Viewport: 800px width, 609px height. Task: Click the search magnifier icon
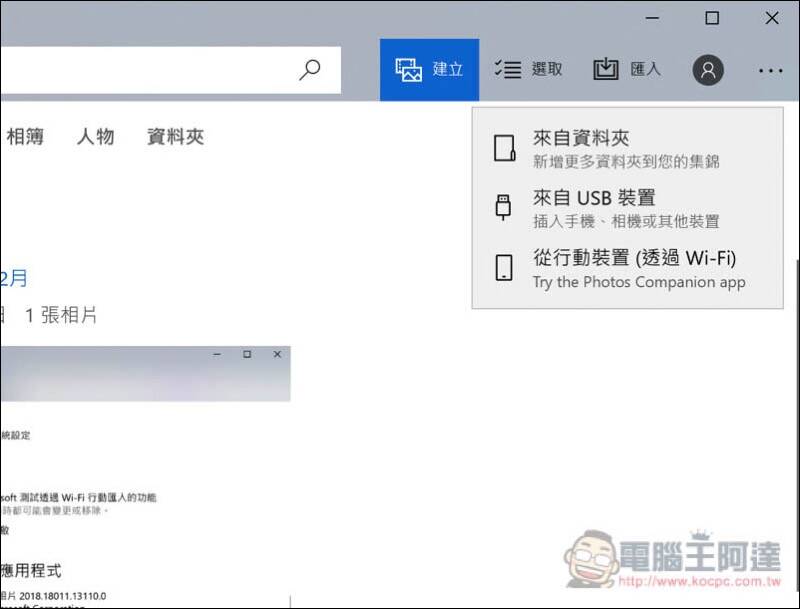[310, 70]
